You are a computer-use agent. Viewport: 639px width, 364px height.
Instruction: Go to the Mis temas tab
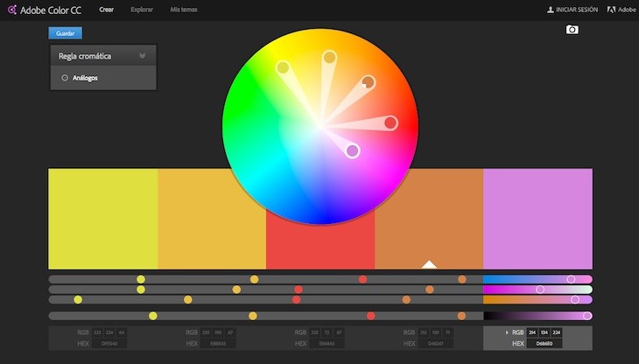[184, 10]
